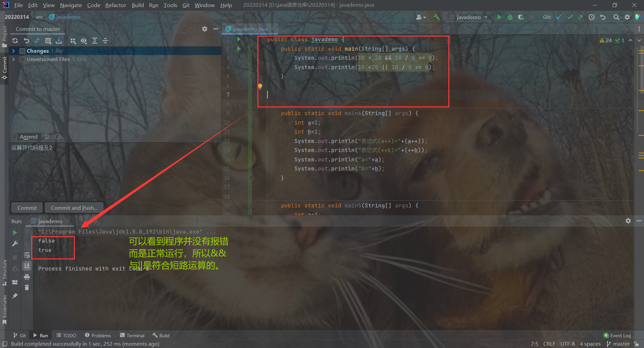Viewport: 644px width, 348px height.
Task: Click the Changelists icon in Commit toolbar
Action: click(48, 41)
